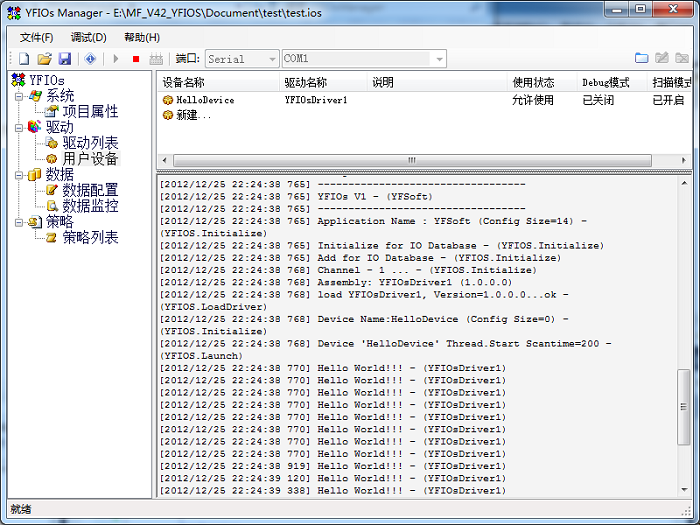Select 数据监控 tree item
Image resolution: width=700 pixels, height=525 pixels.
(x=91, y=206)
